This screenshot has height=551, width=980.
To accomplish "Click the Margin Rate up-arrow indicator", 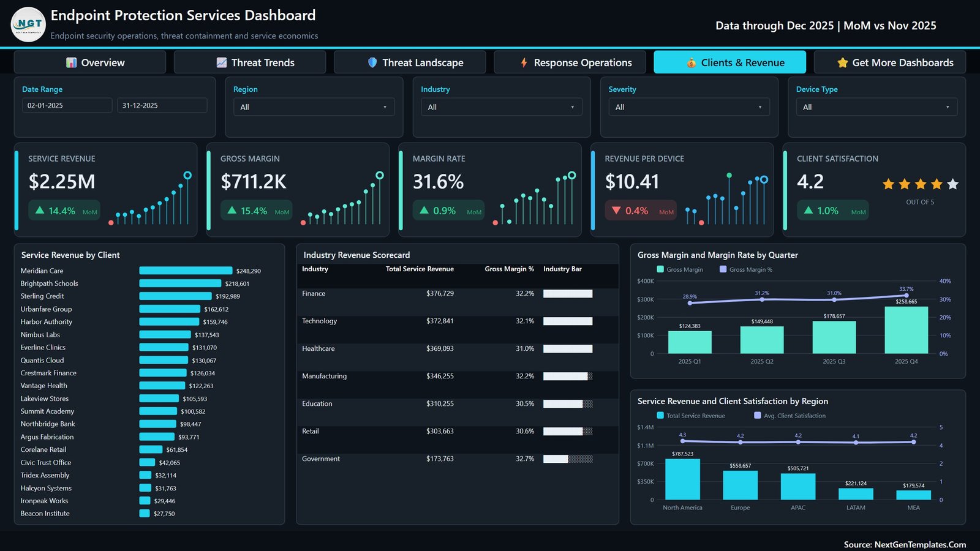I will pos(424,210).
